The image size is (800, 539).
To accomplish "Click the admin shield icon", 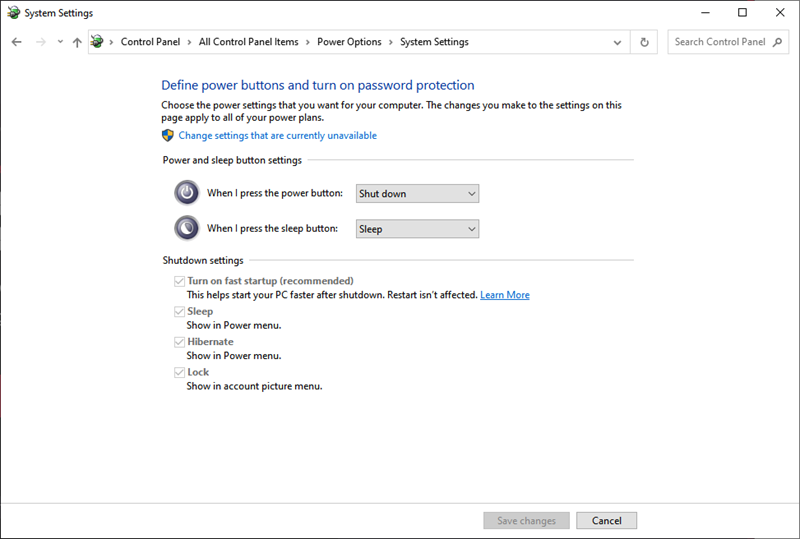I will pos(168,135).
